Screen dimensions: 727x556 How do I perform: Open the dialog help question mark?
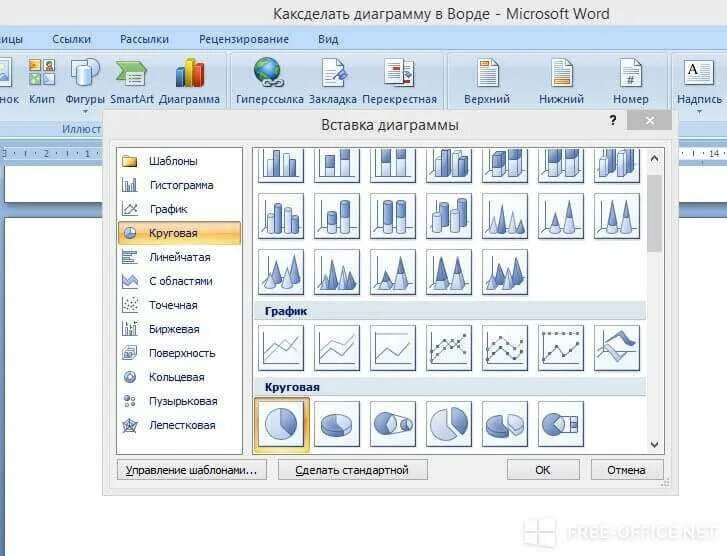pyautogui.click(x=613, y=121)
